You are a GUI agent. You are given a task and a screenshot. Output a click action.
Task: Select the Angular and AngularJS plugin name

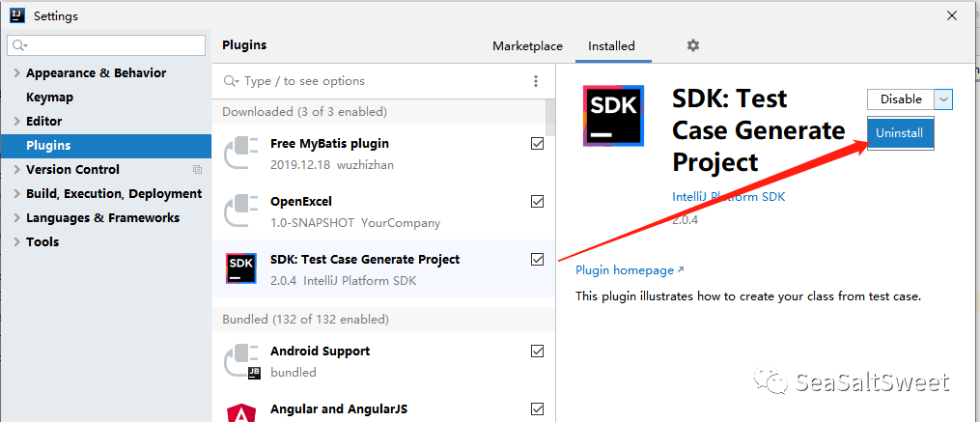click(339, 409)
